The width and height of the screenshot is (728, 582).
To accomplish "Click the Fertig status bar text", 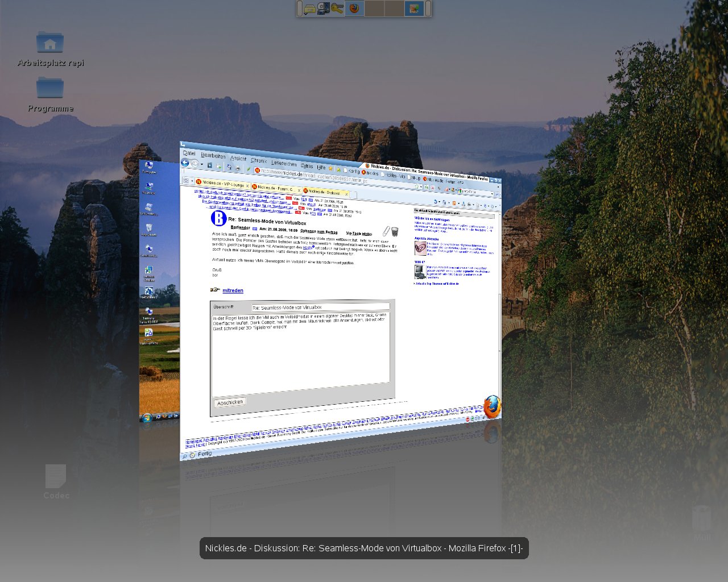I will (x=205, y=454).
